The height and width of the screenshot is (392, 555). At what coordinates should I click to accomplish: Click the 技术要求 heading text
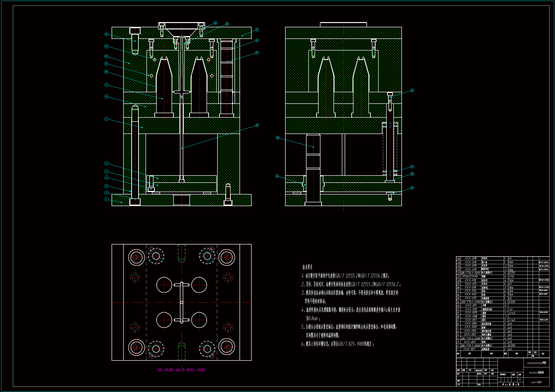click(x=307, y=267)
